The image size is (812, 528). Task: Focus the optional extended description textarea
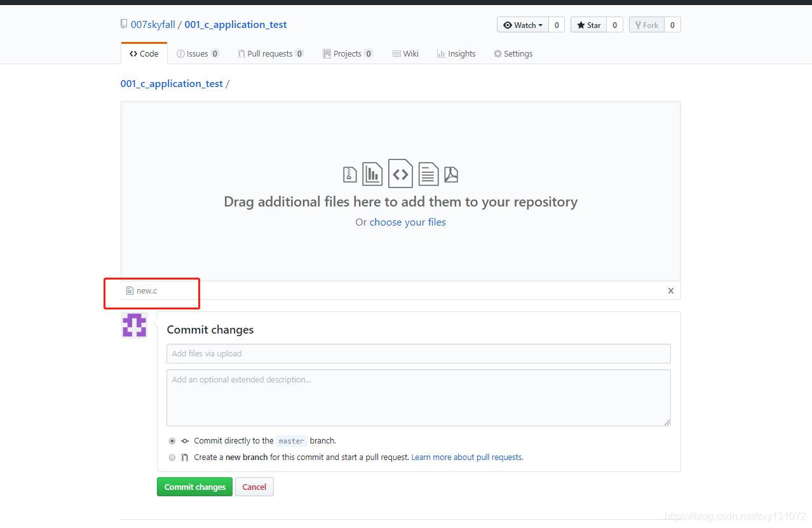point(419,398)
